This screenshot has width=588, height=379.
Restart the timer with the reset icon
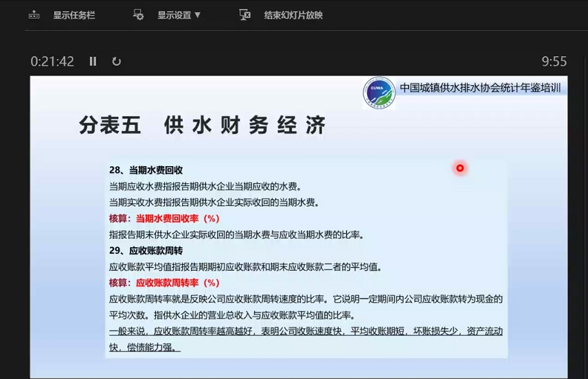[116, 61]
